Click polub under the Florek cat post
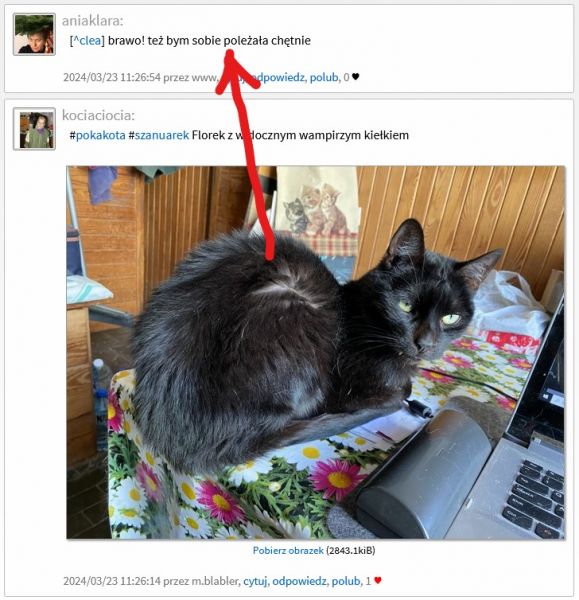This screenshot has width=579, height=600. (x=346, y=581)
